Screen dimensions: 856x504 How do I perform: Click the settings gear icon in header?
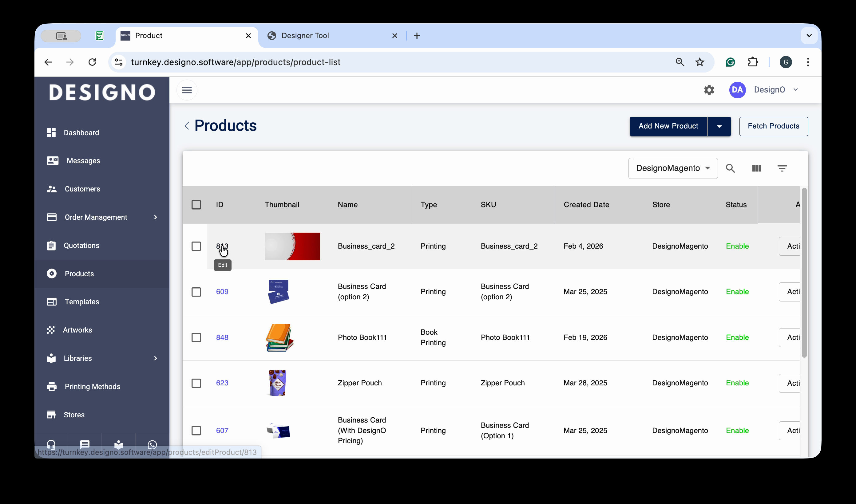(709, 90)
